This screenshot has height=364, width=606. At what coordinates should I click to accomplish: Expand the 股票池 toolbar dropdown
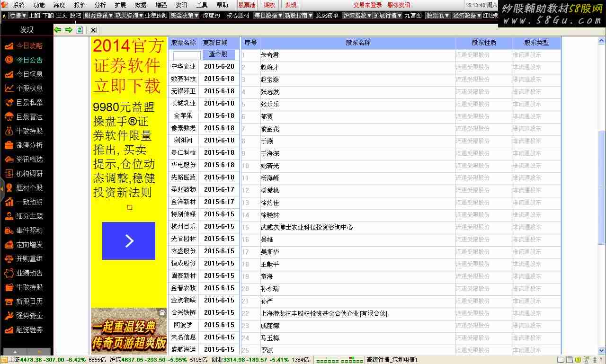click(438, 16)
